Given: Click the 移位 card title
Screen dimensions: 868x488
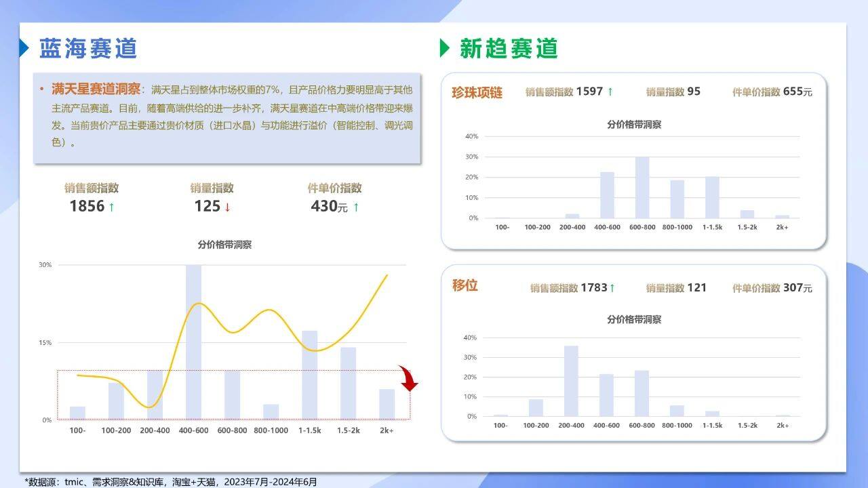Looking at the screenshot, I should (x=465, y=285).
